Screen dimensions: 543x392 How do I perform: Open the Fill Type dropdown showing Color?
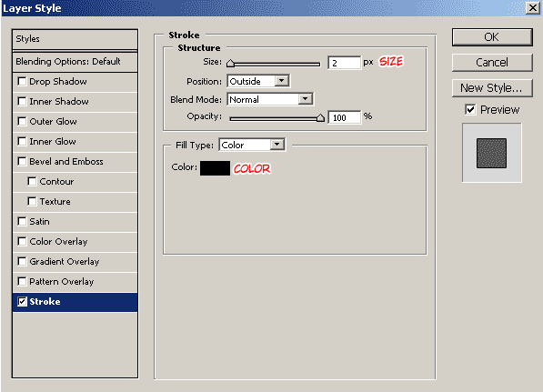(x=252, y=145)
